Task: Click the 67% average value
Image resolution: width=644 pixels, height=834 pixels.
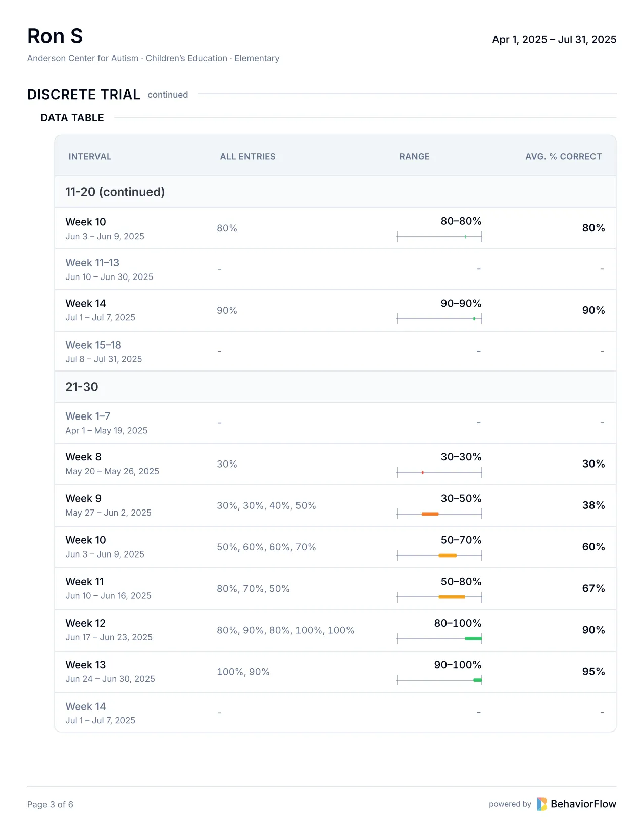Action: pos(593,588)
